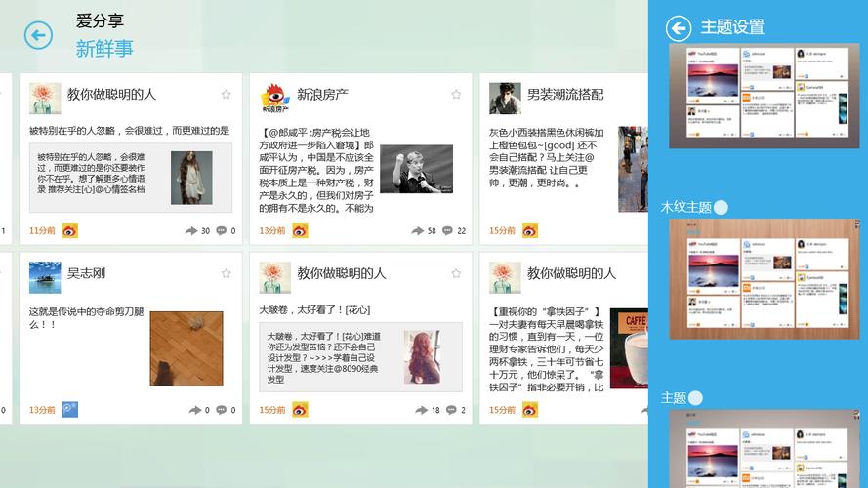Image resolution: width=868 pixels, height=488 pixels.
Task: Open comment bubble on 大皱卷 post
Action: [451, 410]
